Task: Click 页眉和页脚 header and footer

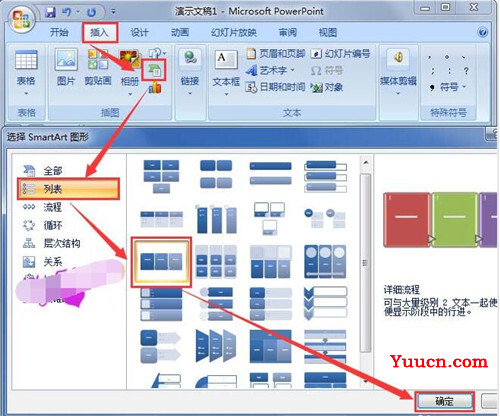Action: (276, 53)
